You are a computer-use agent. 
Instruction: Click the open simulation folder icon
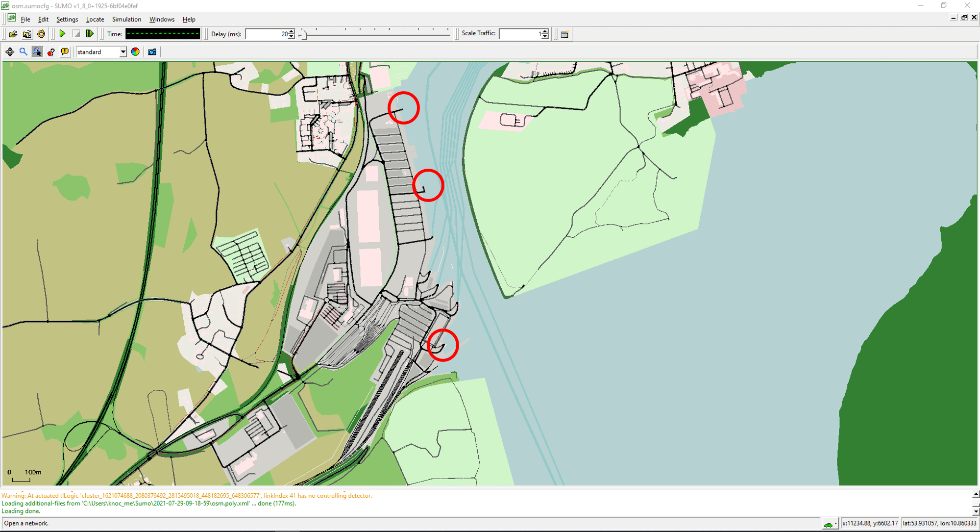point(13,34)
